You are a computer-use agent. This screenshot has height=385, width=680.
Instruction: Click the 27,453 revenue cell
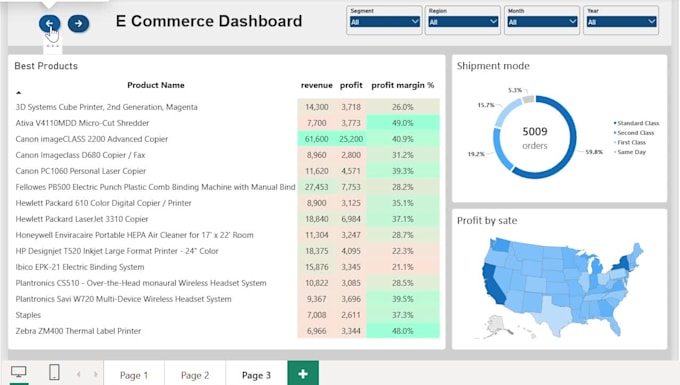pyautogui.click(x=317, y=187)
